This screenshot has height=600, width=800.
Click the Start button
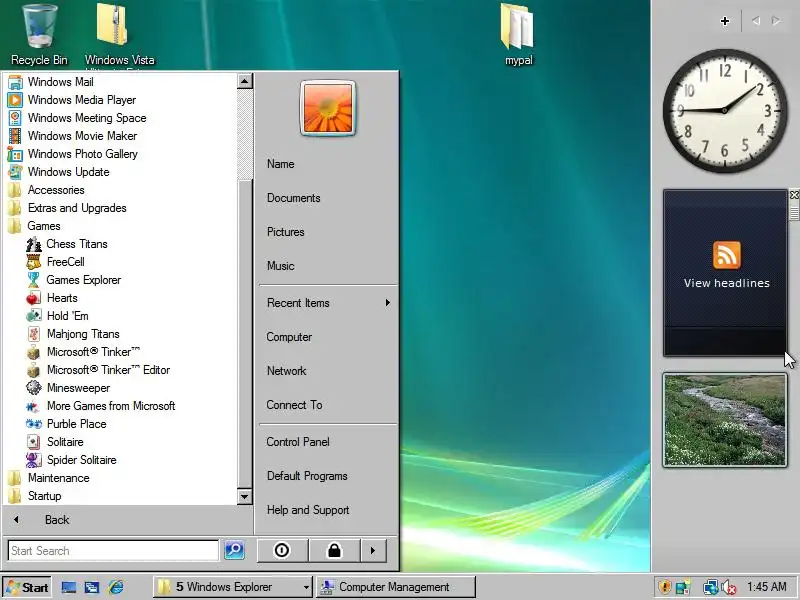27,587
